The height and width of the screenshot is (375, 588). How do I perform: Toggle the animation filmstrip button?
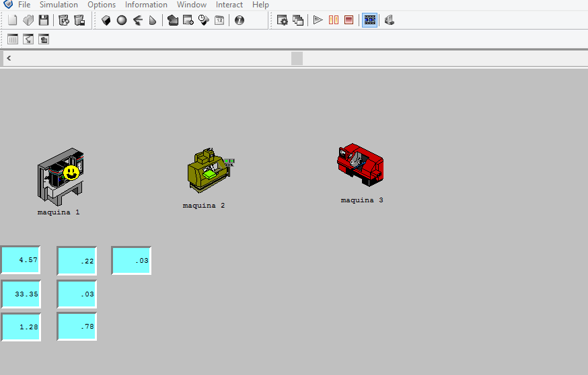[370, 20]
